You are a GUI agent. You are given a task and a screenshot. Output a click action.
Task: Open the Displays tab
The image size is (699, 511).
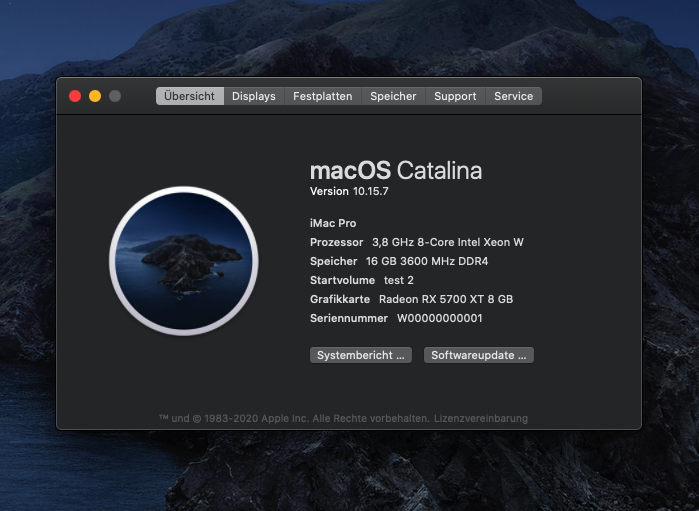(x=254, y=96)
